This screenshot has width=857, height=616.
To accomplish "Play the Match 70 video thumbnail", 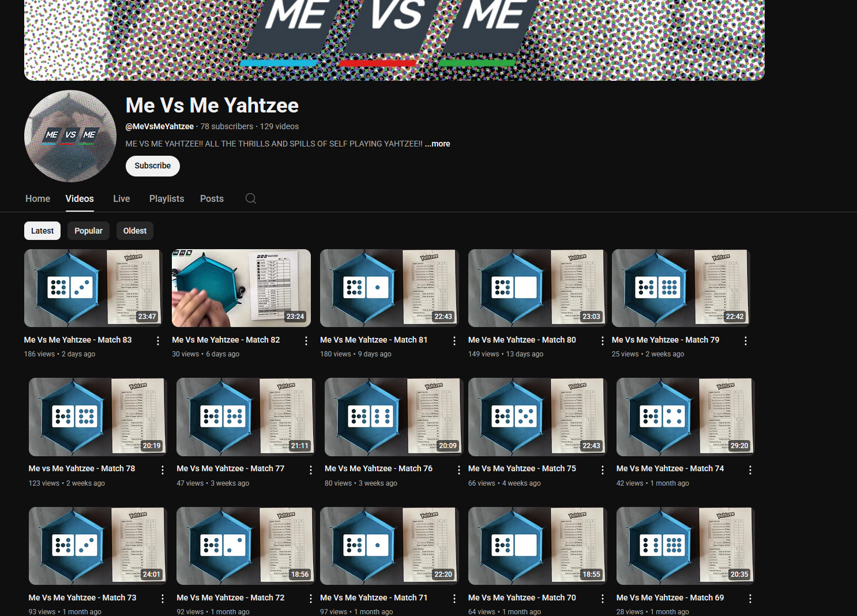I will click(x=537, y=546).
